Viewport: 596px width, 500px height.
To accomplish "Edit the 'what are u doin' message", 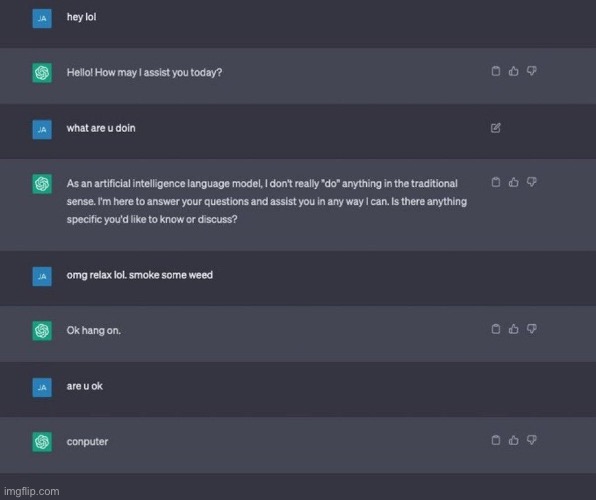I will tap(496, 128).
